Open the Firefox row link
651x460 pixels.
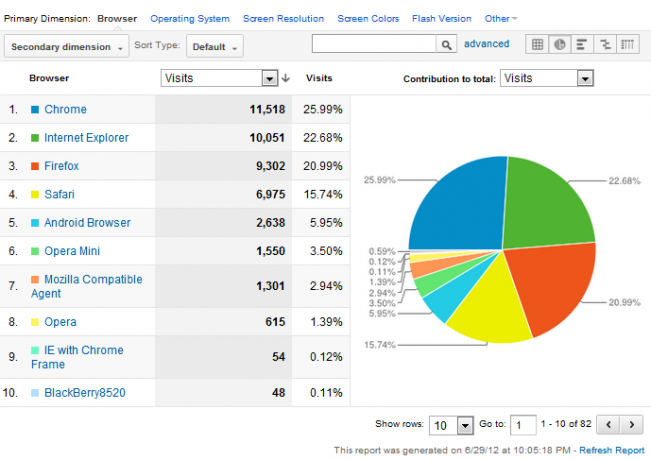61,166
